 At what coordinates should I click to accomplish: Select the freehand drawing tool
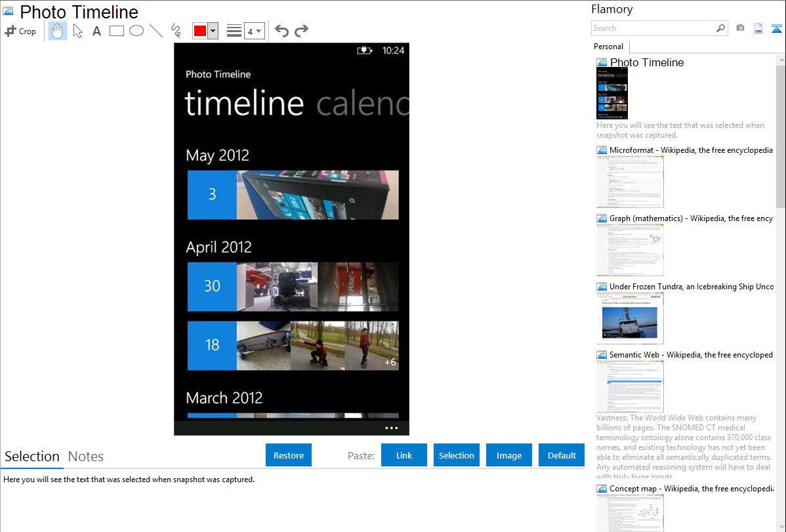(176, 31)
